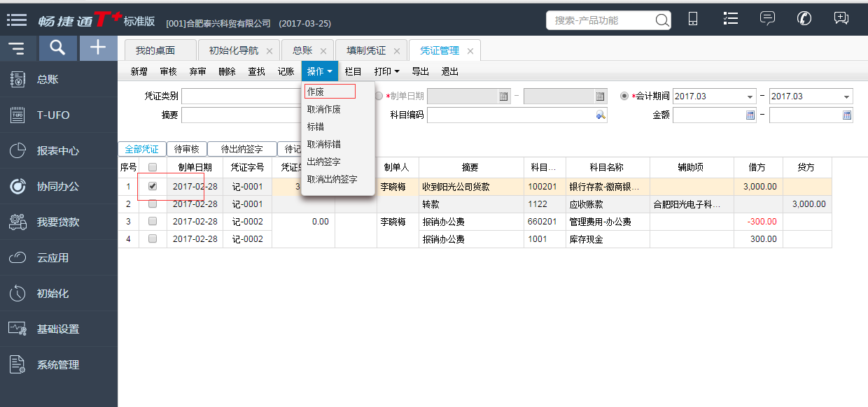Viewport: 868px width, 407px height.
Task: Click the 待审核 filter button
Action: (x=187, y=149)
